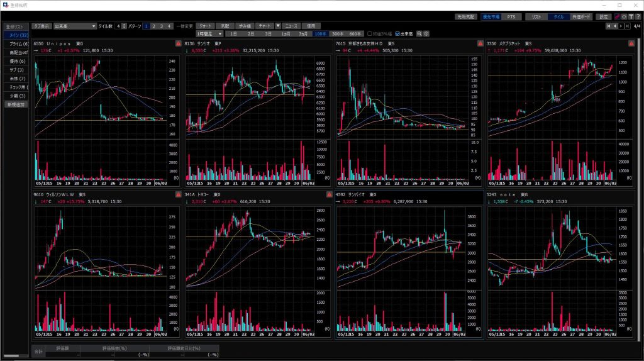This screenshot has width=644, height=361.
Task: Click the round settings icon next to magnifier
Action: [426, 33]
